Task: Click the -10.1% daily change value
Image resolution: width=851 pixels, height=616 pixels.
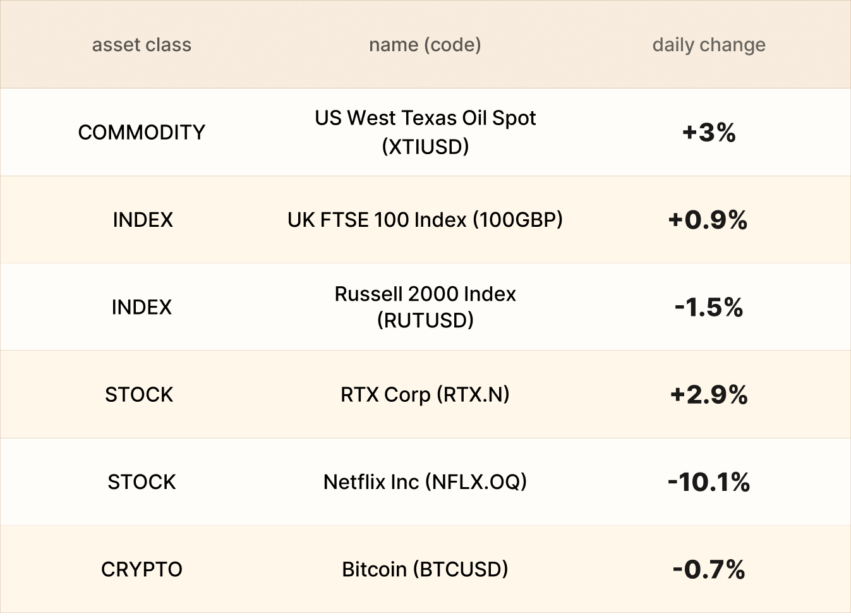Action: tap(708, 482)
